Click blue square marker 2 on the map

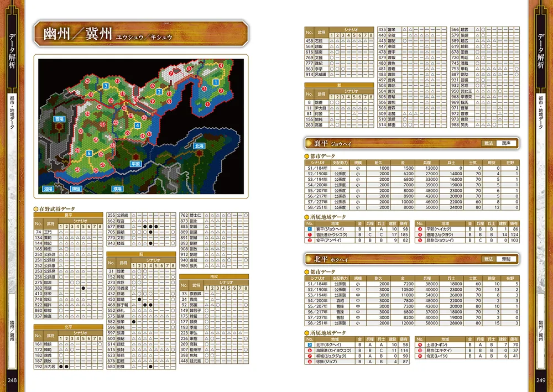pos(159,92)
